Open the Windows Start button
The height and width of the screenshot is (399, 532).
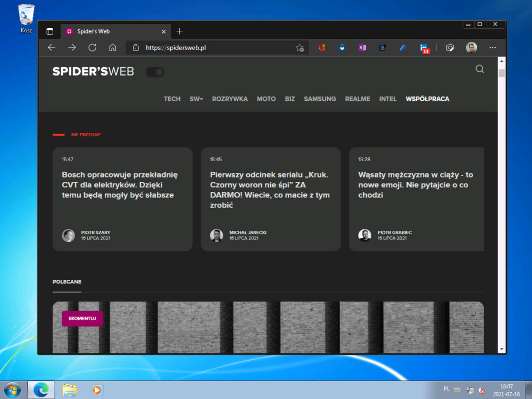12,390
